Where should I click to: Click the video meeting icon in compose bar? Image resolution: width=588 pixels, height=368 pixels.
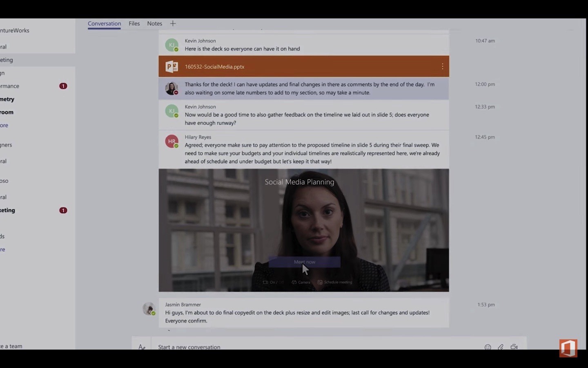[x=514, y=347]
